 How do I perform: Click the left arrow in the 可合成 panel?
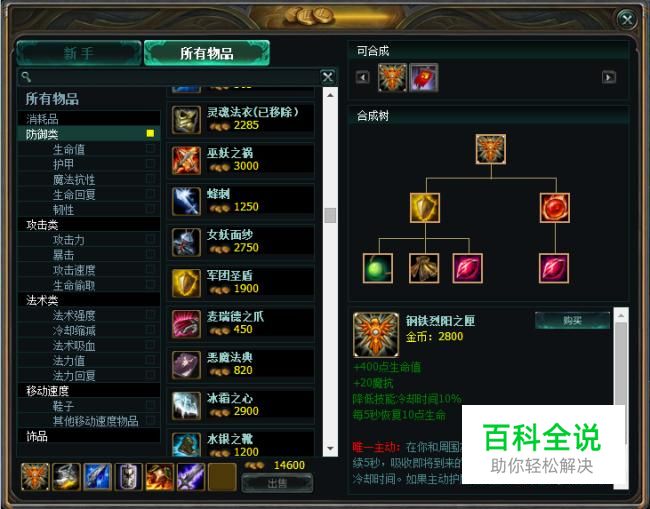click(x=363, y=77)
